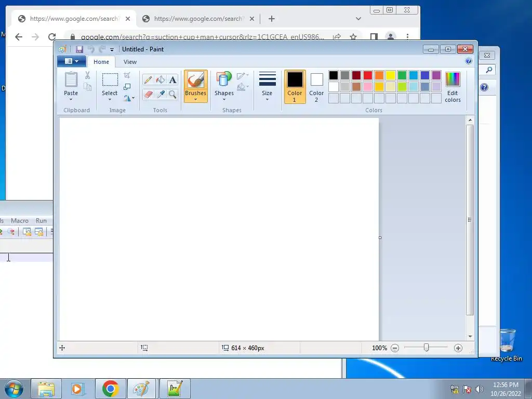Pick the pink color swatch
Image resolution: width=532 pixels, height=399 pixels.
[368, 87]
